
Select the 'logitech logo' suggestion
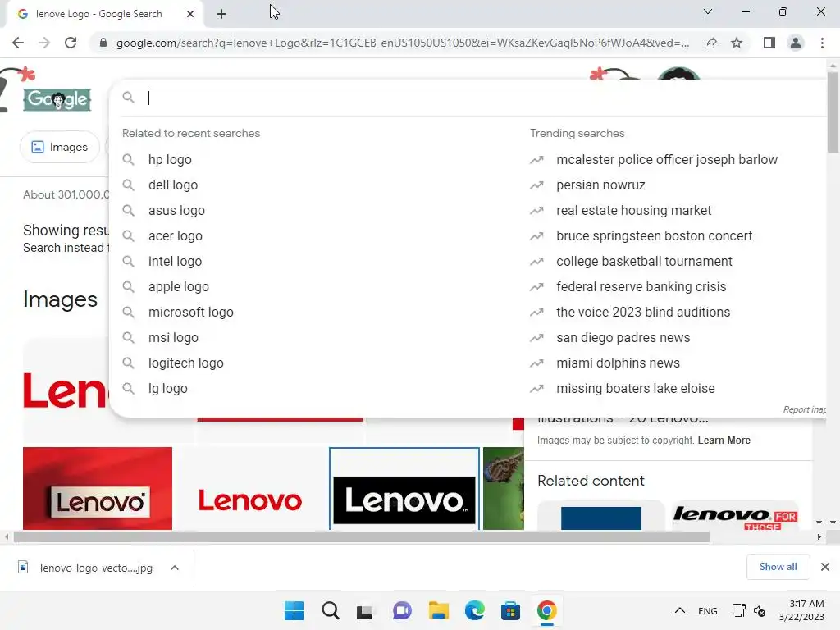click(186, 363)
